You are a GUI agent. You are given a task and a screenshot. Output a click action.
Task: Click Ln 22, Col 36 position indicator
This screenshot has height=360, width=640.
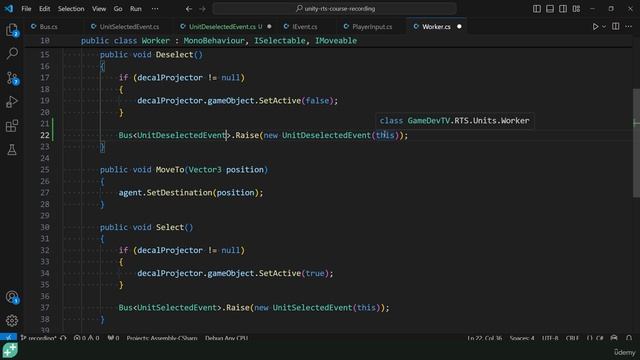click(484, 338)
